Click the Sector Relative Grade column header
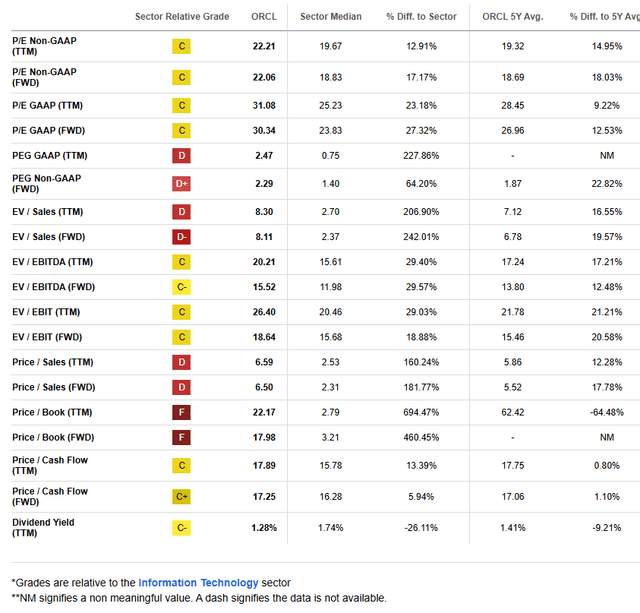Screen dimensions: 640x613 [182, 17]
